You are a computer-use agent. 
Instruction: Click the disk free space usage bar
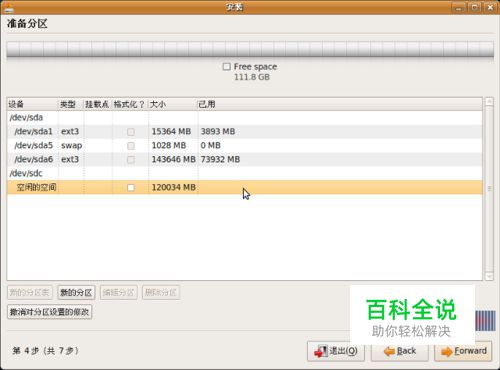click(250, 49)
